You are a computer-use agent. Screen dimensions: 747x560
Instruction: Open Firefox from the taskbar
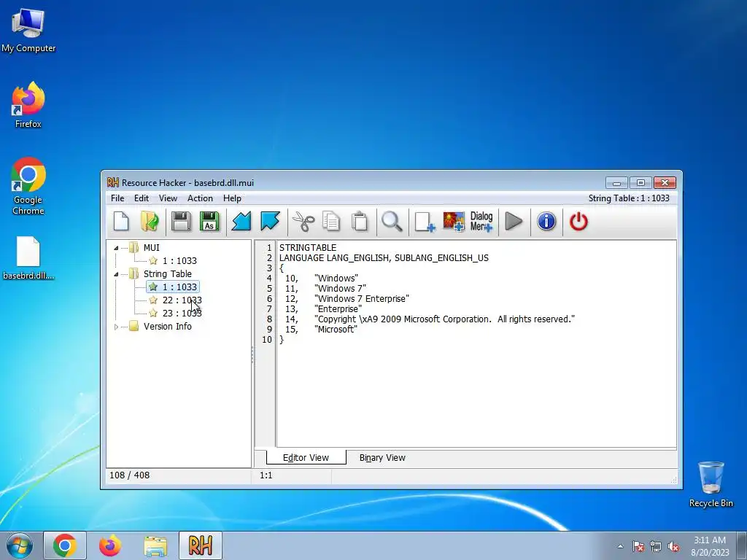110,545
